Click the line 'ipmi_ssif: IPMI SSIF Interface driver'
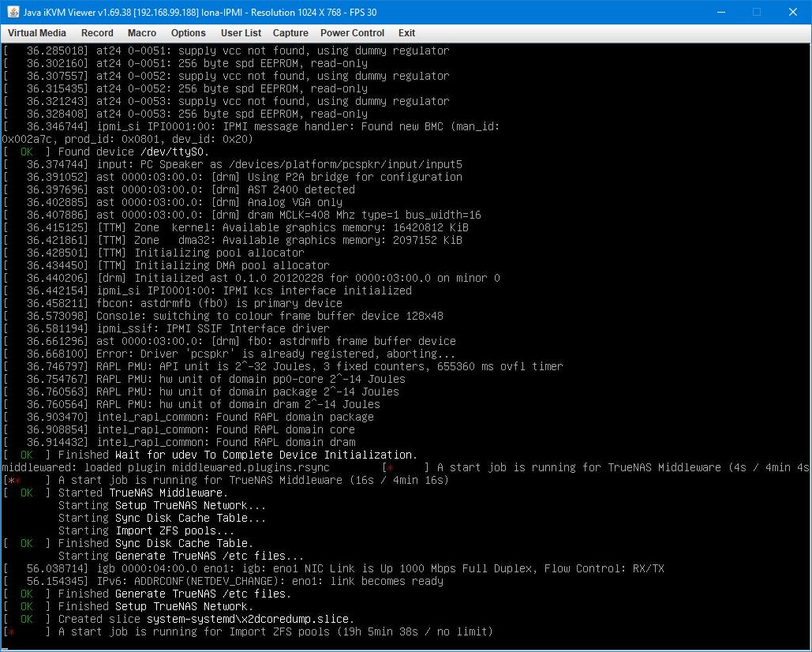812x652 pixels. coord(213,329)
